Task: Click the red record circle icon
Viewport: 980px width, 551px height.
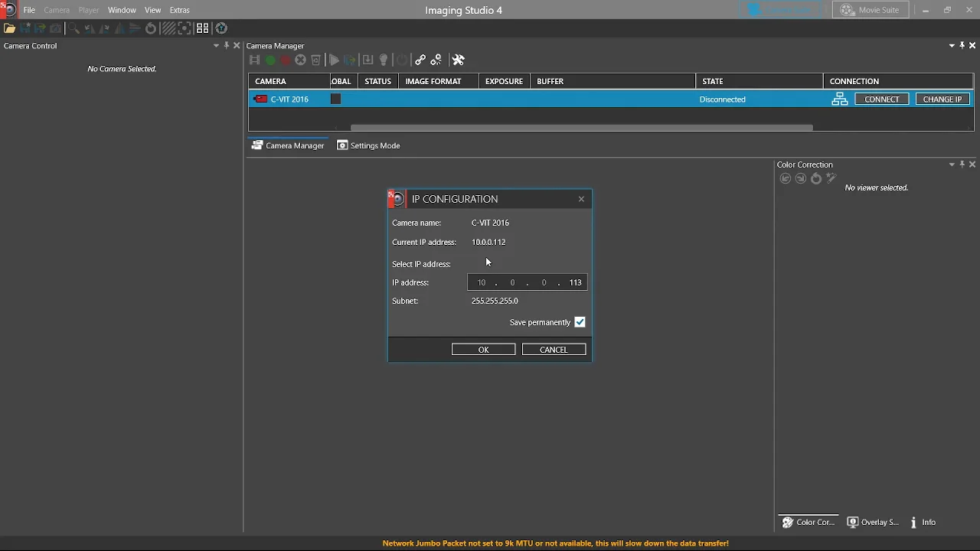Action: [x=285, y=60]
